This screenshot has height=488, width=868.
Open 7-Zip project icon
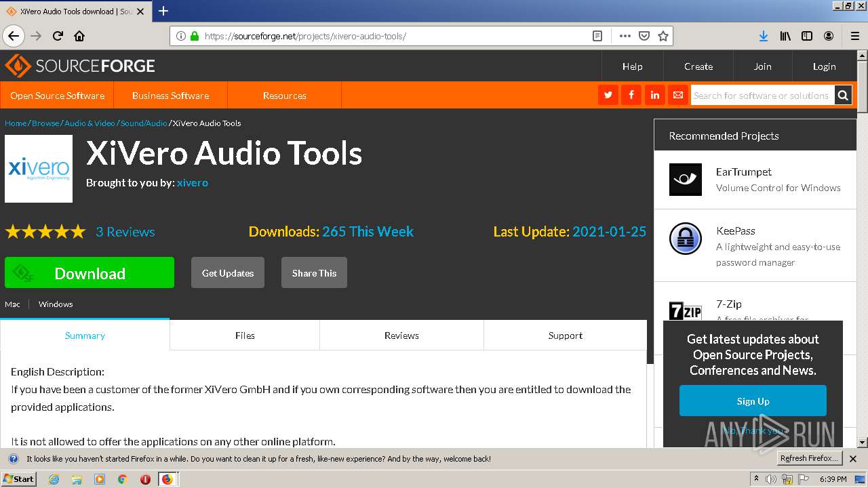686,311
